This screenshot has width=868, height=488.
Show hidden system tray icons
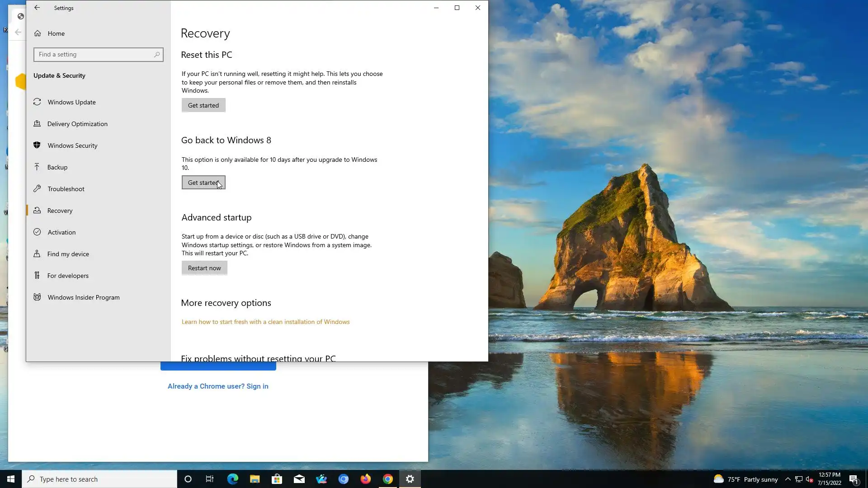click(x=788, y=479)
